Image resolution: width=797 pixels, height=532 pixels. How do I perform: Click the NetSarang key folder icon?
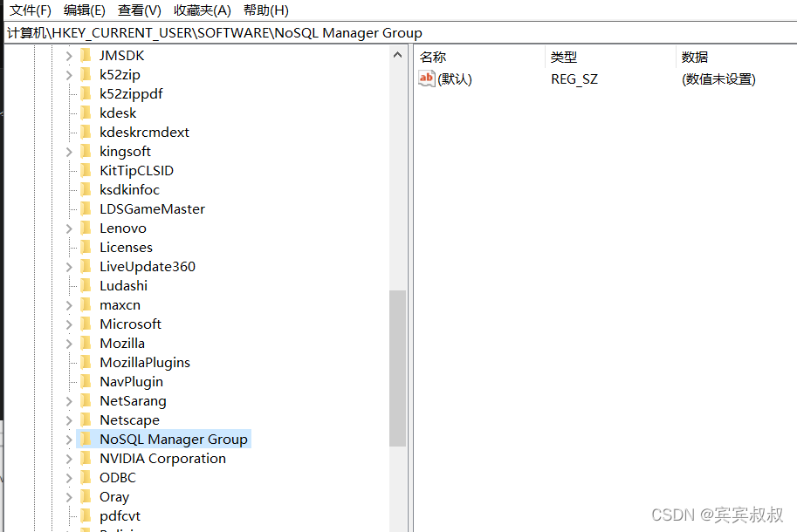pos(86,400)
